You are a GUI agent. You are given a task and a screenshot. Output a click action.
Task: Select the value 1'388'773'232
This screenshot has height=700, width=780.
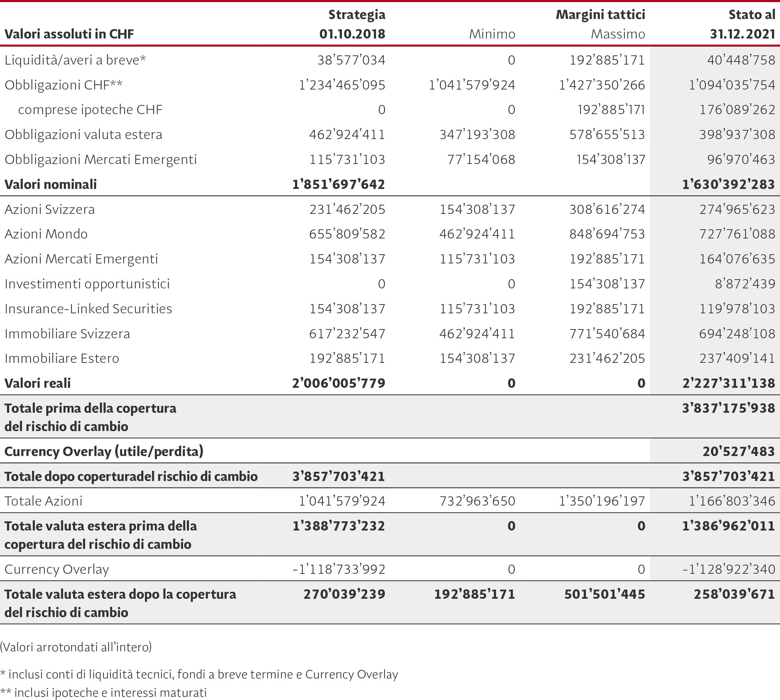339,526
